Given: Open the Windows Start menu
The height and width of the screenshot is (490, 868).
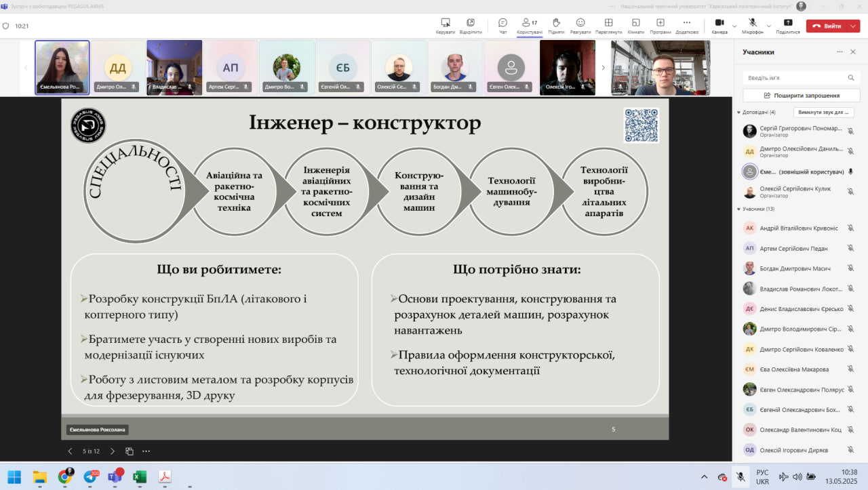Looking at the screenshot, I should pos(14,476).
